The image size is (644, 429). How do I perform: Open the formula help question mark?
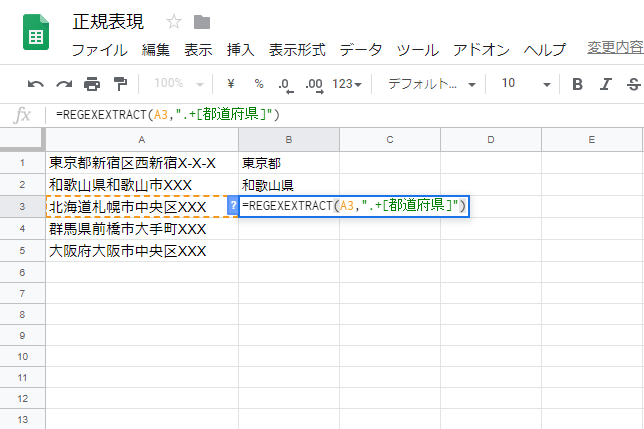[x=233, y=206]
